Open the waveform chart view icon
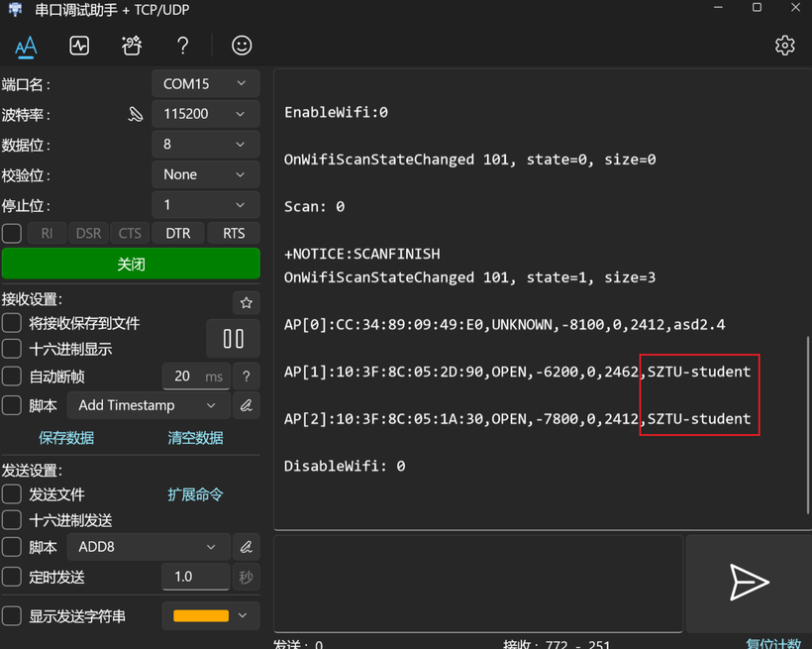 [79, 46]
